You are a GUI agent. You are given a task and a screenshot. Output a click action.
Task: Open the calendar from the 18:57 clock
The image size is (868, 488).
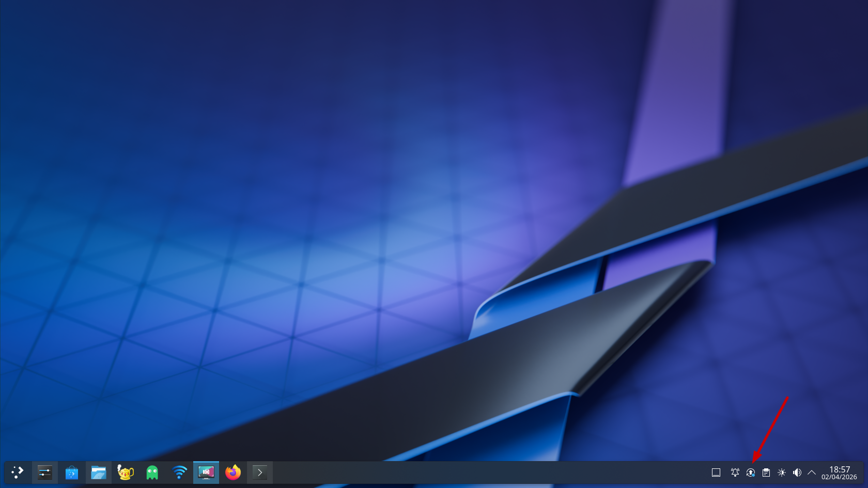839,473
